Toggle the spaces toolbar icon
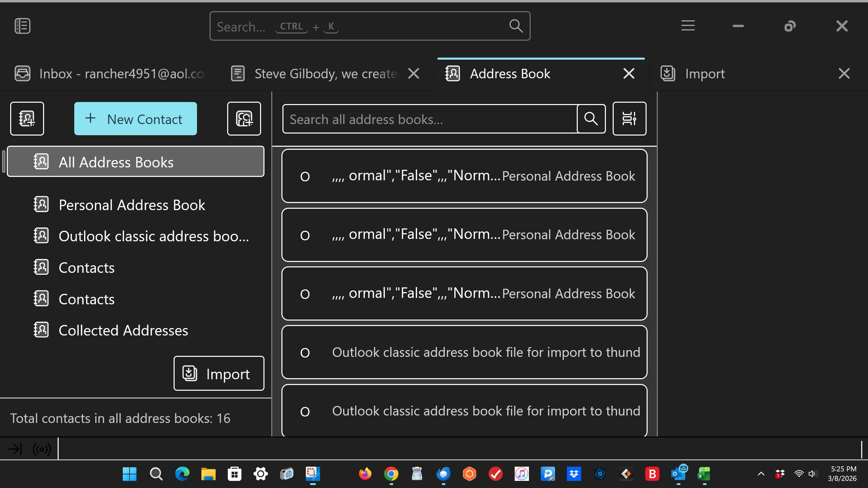Image resolution: width=868 pixels, height=488 pixels. (22, 26)
